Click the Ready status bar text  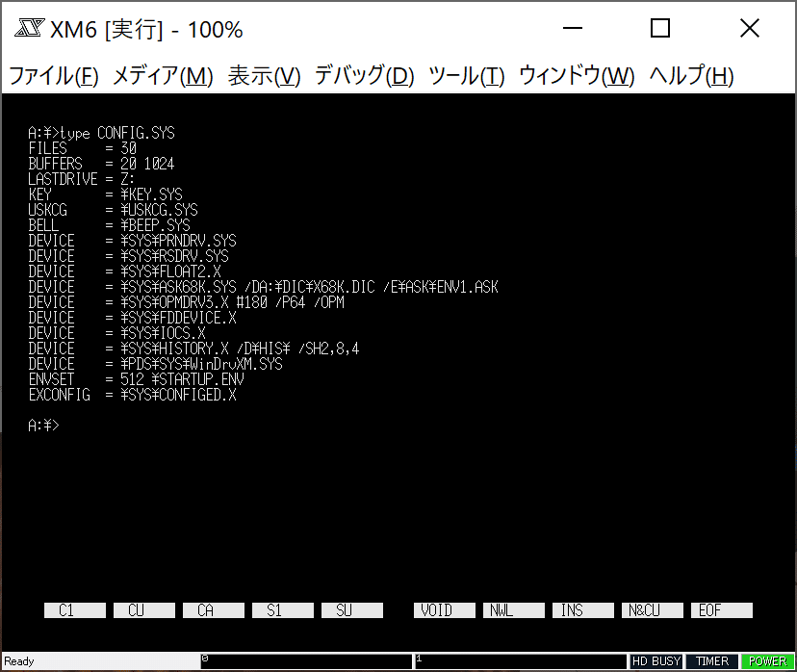click(x=19, y=661)
